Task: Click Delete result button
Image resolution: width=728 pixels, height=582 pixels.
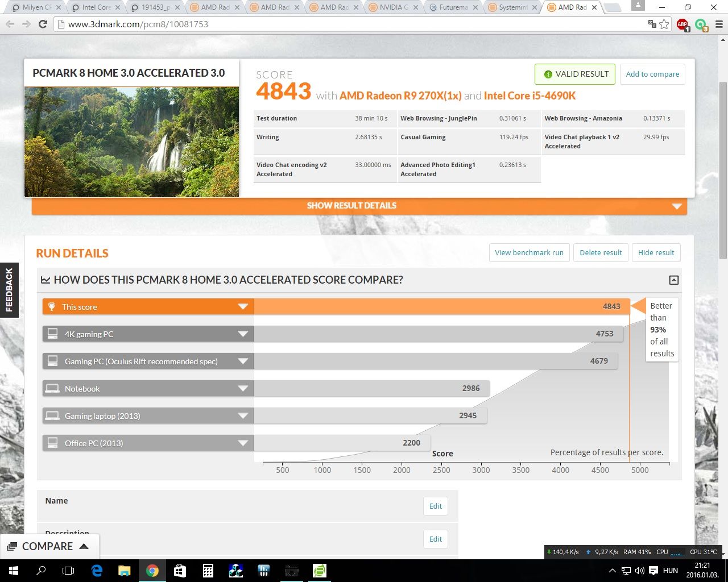Action: tap(601, 253)
